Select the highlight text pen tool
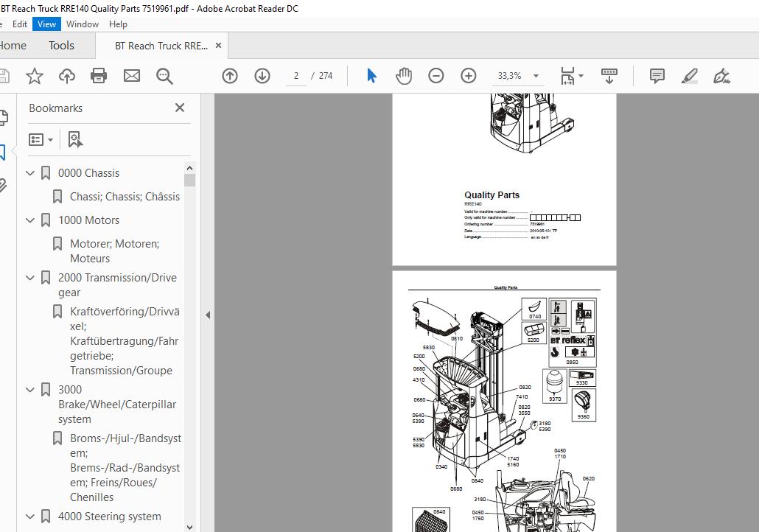This screenshot has height=532, width=759. point(690,76)
